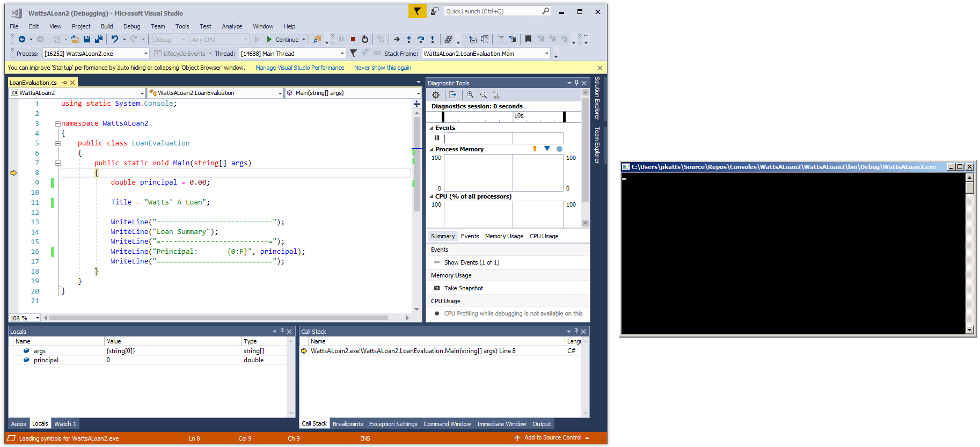Click Manage Visual Studio Performance link

click(299, 68)
